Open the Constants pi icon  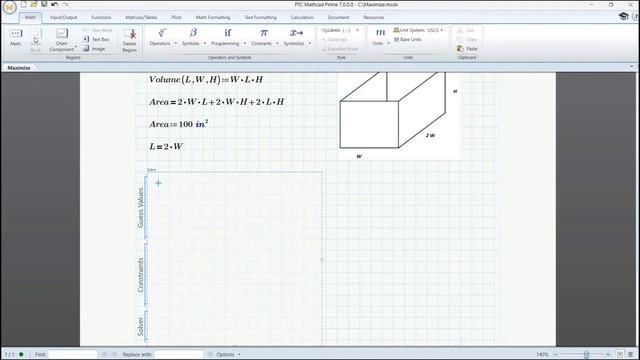pos(264,33)
